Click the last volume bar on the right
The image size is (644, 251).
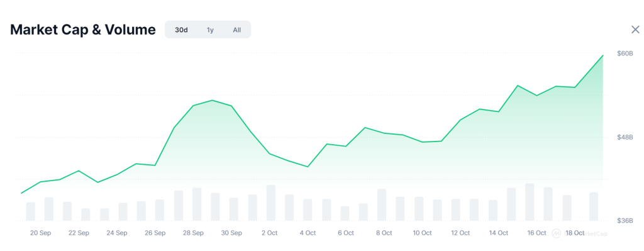tap(594, 206)
